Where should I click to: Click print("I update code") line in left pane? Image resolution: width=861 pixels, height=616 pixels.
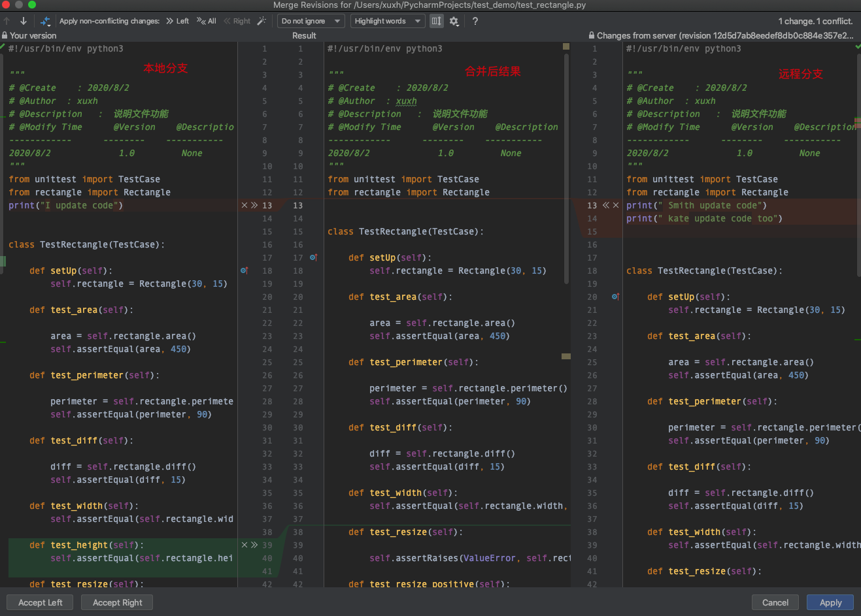pyautogui.click(x=65, y=205)
